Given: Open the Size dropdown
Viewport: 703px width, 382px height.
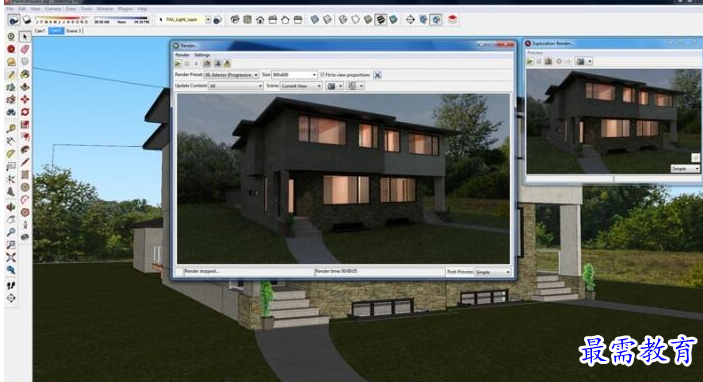Looking at the screenshot, I should [x=314, y=75].
